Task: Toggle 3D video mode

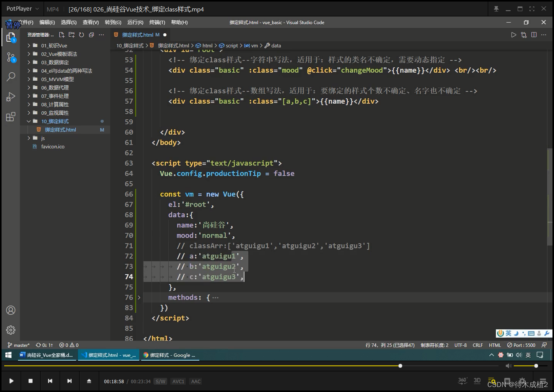Action: point(477,381)
